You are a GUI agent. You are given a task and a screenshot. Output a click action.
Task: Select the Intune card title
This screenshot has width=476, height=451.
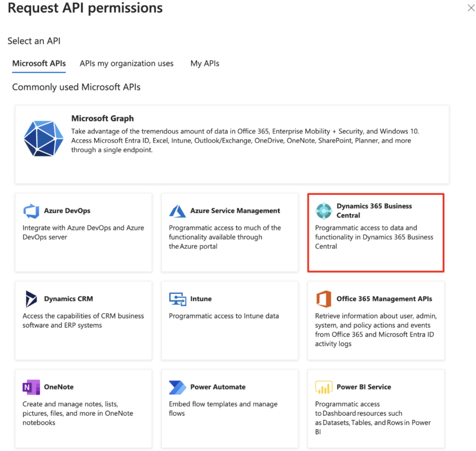(x=201, y=299)
